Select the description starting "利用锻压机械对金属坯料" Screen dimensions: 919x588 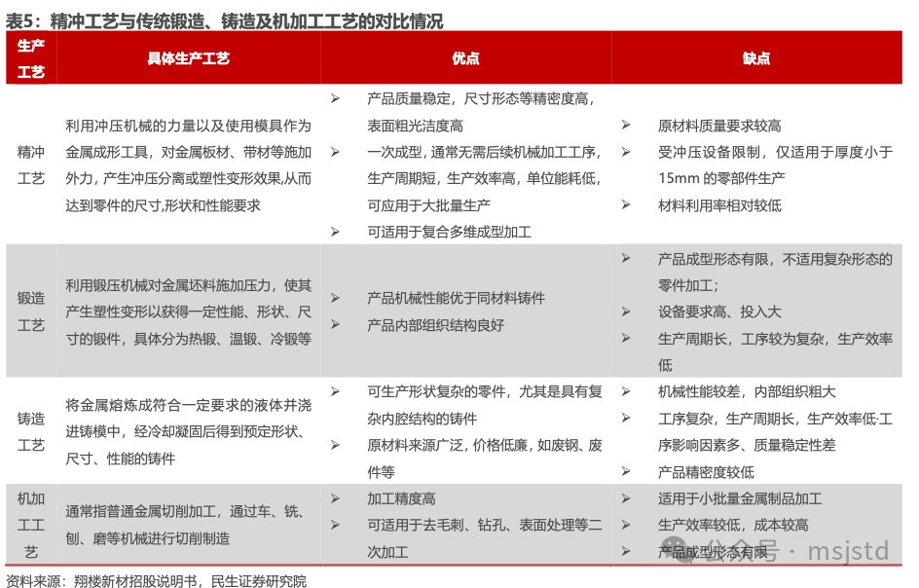[x=188, y=312]
